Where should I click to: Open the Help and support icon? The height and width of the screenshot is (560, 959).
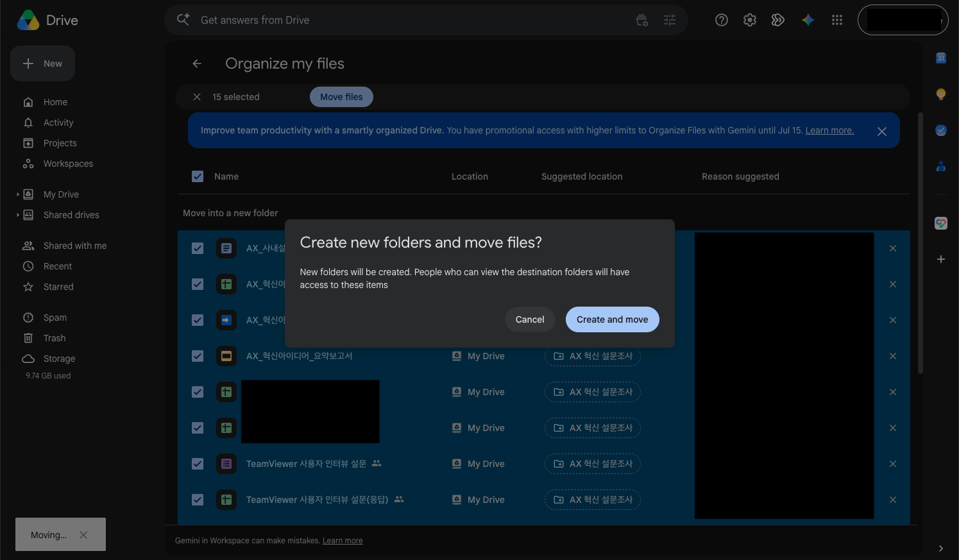pyautogui.click(x=722, y=20)
